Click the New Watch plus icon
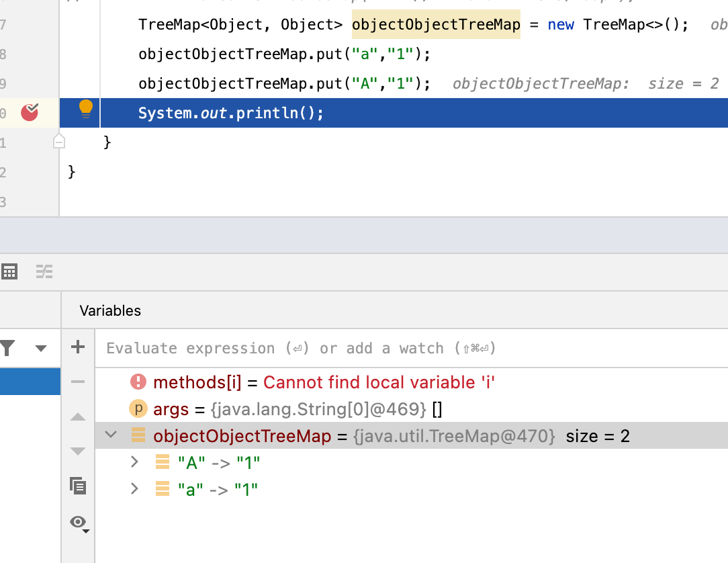This screenshot has height=563, width=728. 78,347
